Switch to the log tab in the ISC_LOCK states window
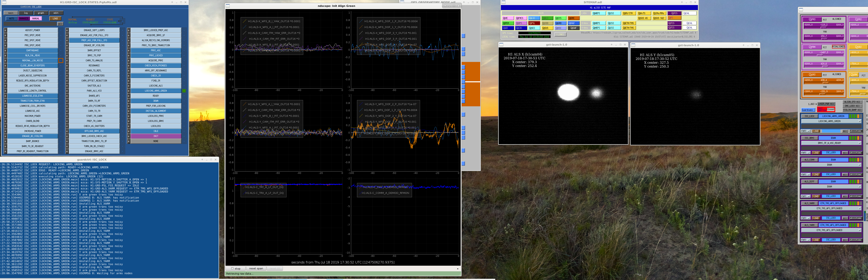 click(x=26, y=13)
